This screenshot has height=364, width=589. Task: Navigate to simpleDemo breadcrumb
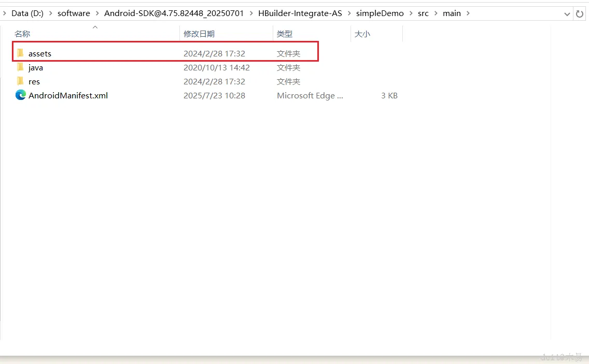380,13
